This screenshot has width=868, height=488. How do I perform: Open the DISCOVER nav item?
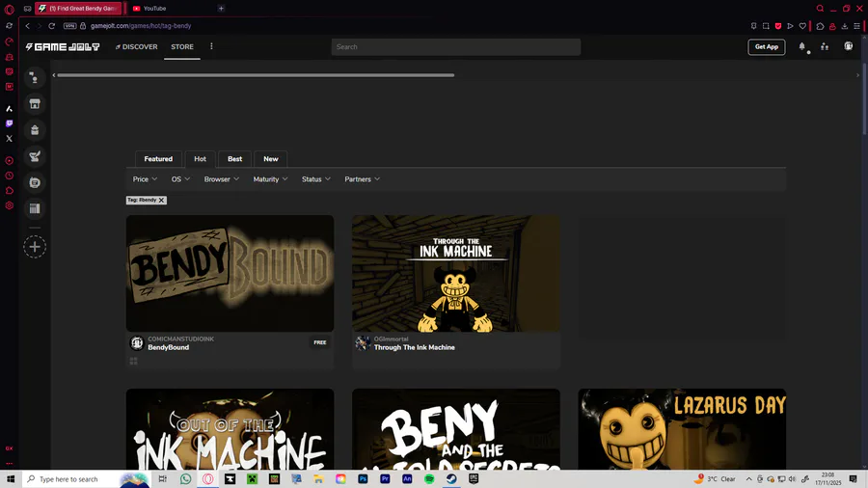136,47
